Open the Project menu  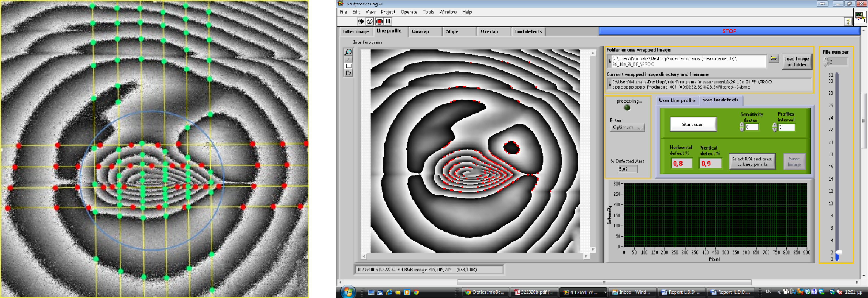[x=388, y=12]
